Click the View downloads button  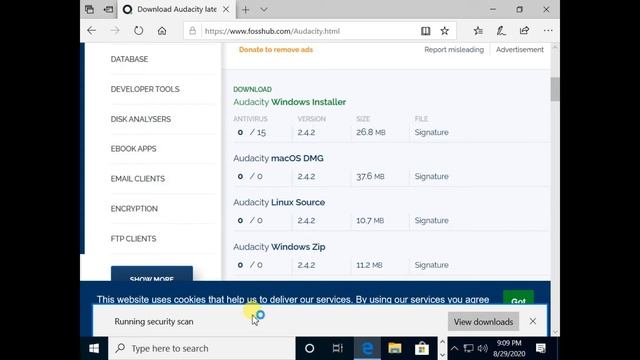point(483,322)
